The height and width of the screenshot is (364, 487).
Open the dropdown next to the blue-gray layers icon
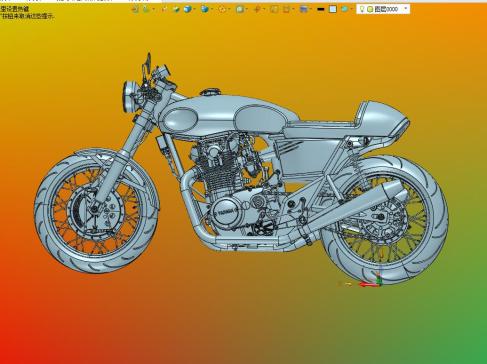[x=310, y=9]
